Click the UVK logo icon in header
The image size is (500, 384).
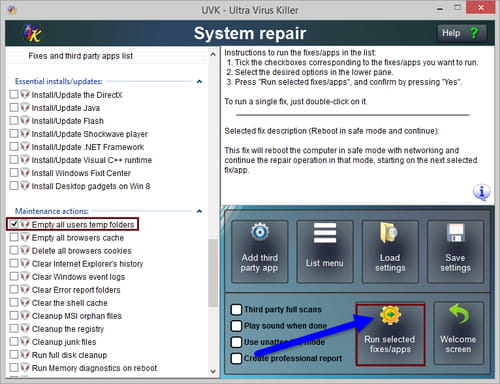tap(32, 33)
